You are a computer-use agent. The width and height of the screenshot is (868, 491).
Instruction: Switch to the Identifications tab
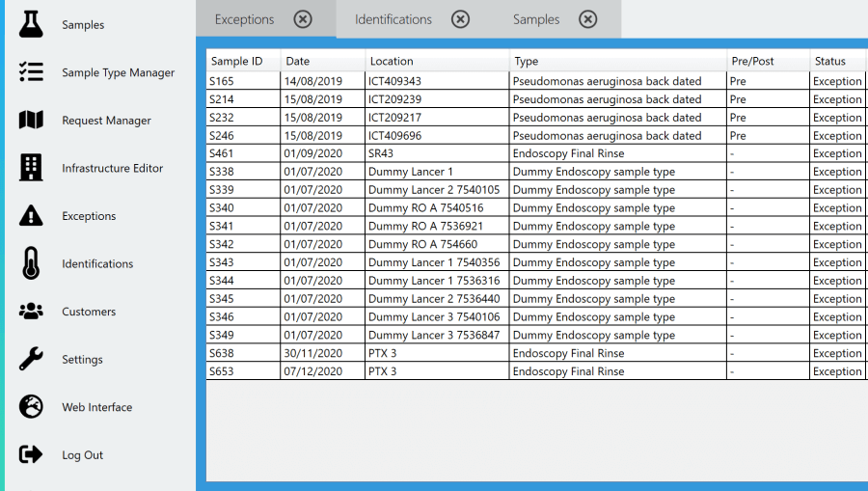(x=393, y=19)
